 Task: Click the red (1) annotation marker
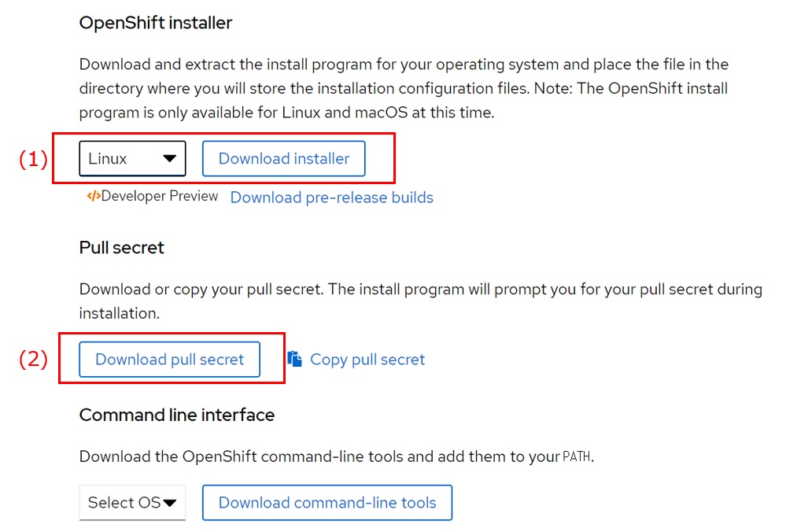[x=33, y=159]
